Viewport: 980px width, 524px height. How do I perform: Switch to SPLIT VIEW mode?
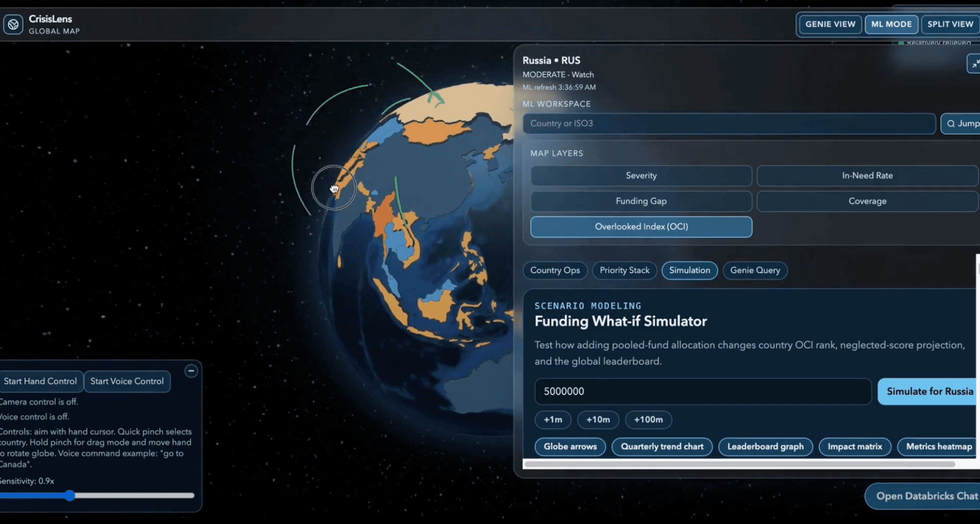[x=950, y=24]
